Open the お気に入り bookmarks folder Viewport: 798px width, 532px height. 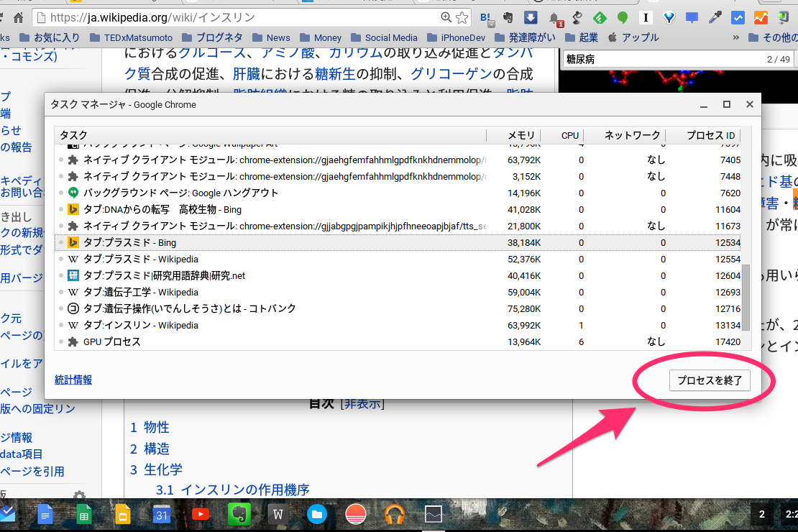[50, 37]
